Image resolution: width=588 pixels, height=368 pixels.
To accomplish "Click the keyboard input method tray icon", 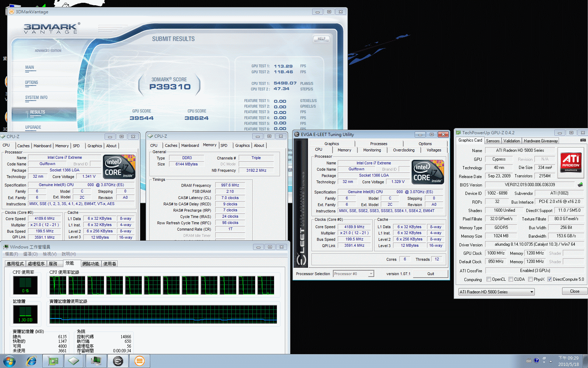I will pos(529,361).
